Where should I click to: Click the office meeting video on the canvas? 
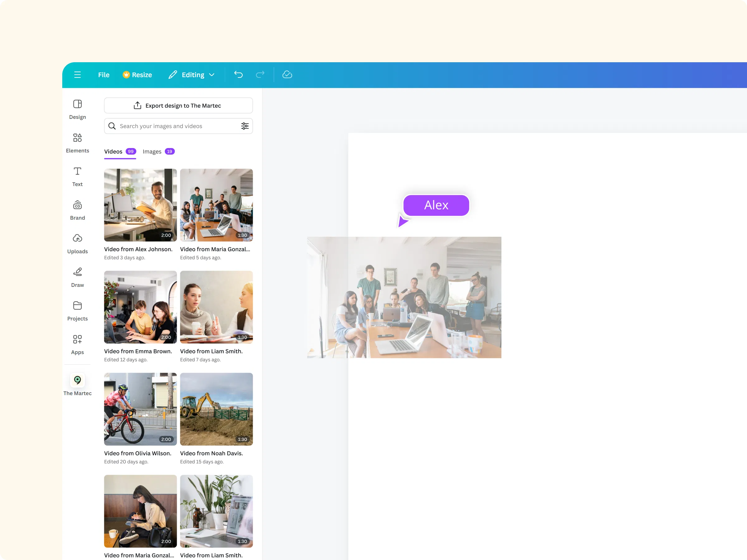pos(404,297)
